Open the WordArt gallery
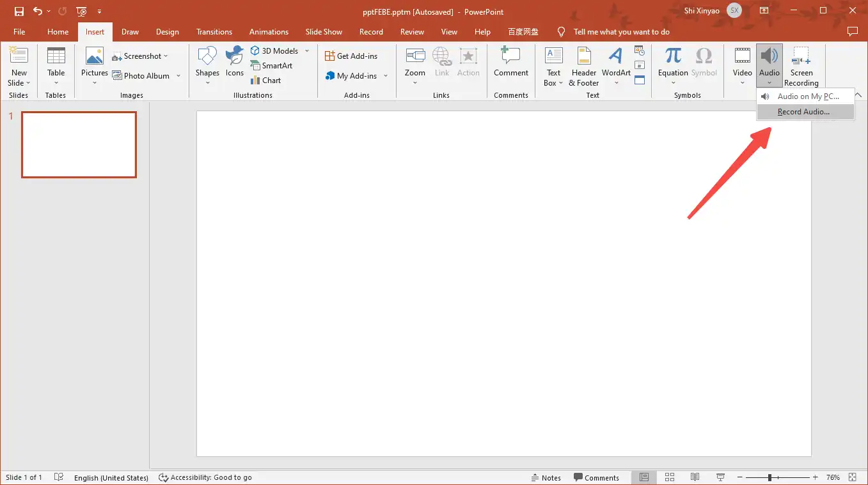Screen dimensions: 868x485 point(616,66)
